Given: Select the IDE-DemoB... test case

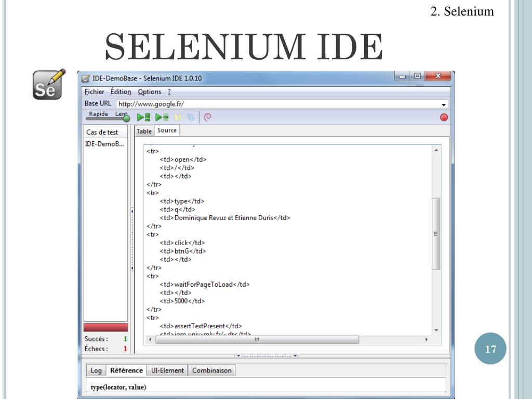Looking at the screenshot, I should coord(105,144).
